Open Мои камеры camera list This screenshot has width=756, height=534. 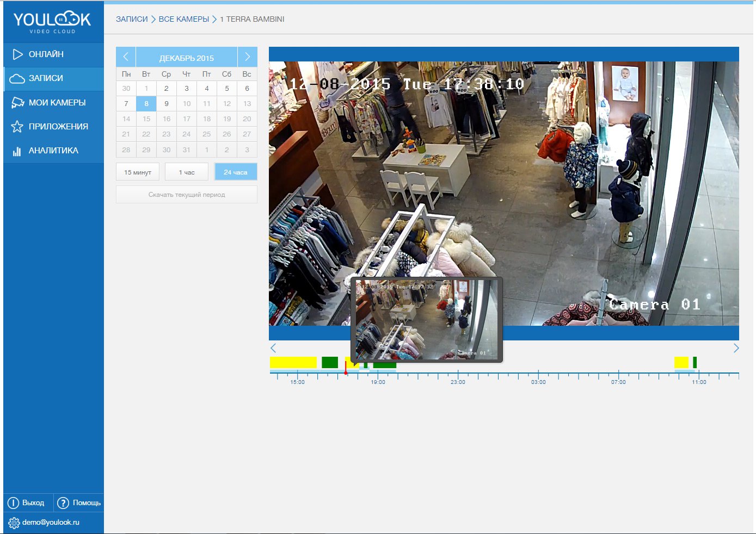pos(57,103)
